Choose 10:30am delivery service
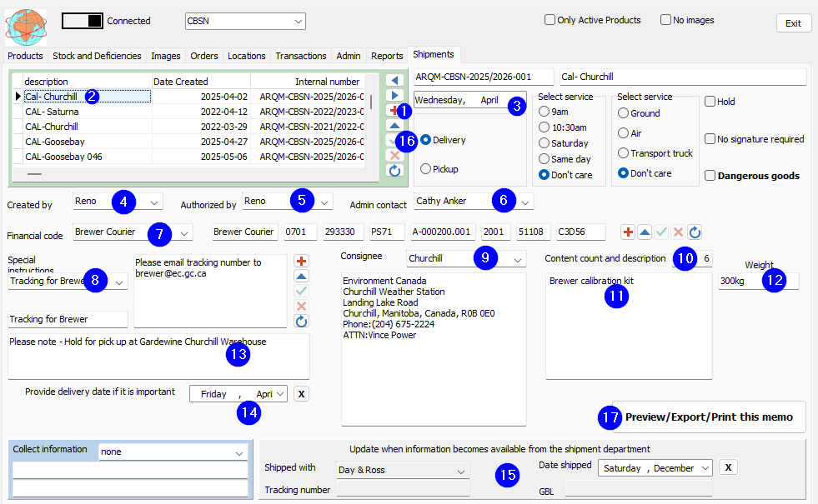This screenshot has width=818, height=504. [544, 127]
